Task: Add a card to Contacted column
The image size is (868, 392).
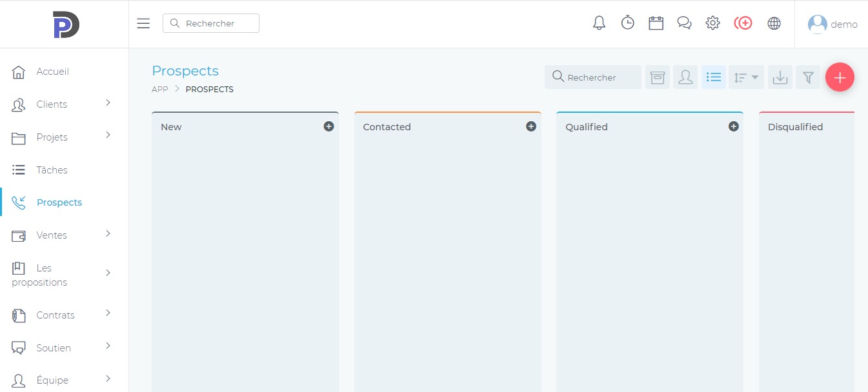Action: pos(531,126)
